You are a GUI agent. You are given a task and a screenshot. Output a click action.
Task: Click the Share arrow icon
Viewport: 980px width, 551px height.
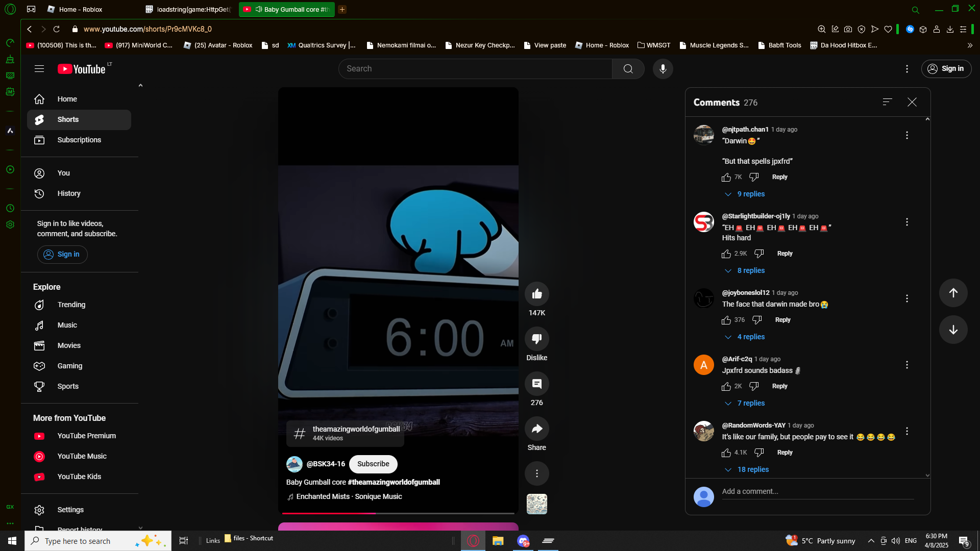536,429
